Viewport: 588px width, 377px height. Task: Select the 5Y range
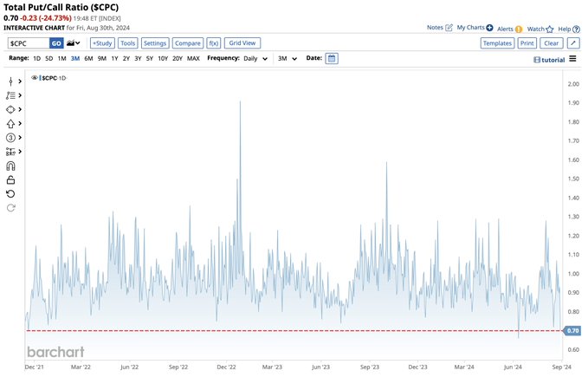(x=150, y=59)
